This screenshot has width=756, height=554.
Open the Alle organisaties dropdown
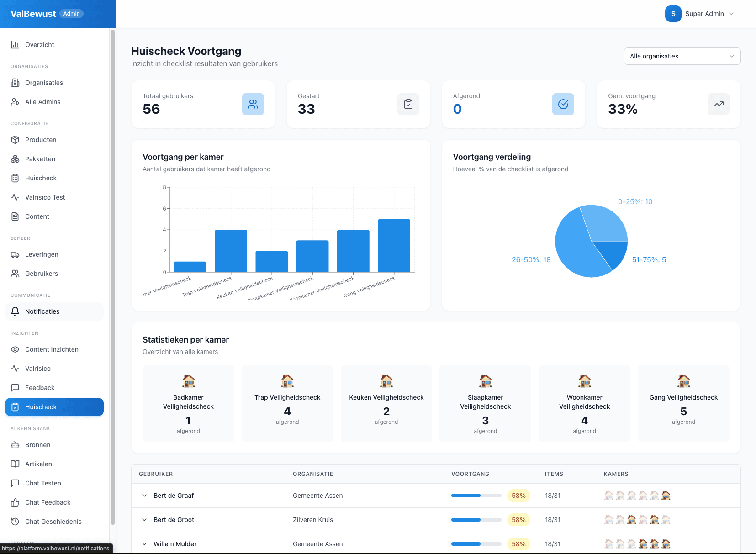(x=682, y=56)
